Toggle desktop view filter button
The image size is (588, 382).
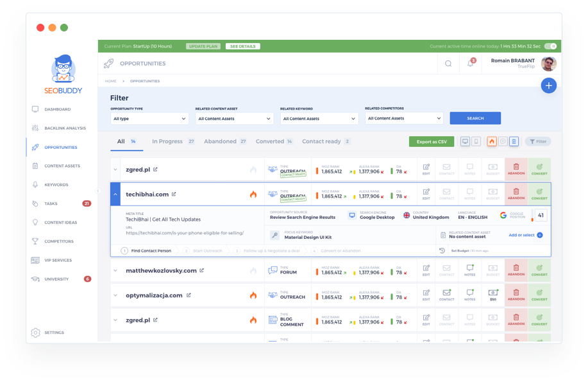(x=465, y=142)
